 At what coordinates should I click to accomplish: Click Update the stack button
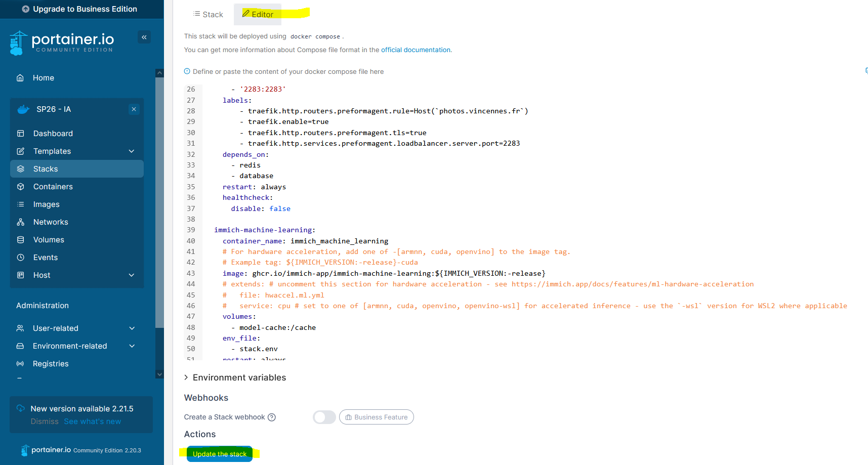220,454
